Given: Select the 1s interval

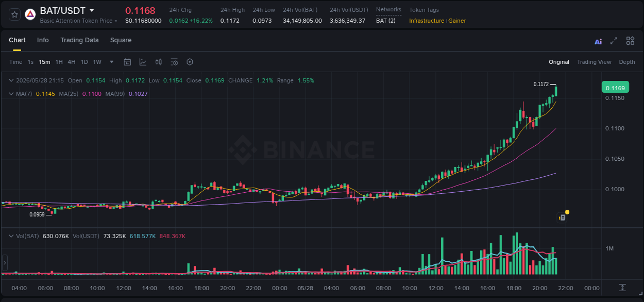Looking at the screenshot, I should [x=30, y=62].
